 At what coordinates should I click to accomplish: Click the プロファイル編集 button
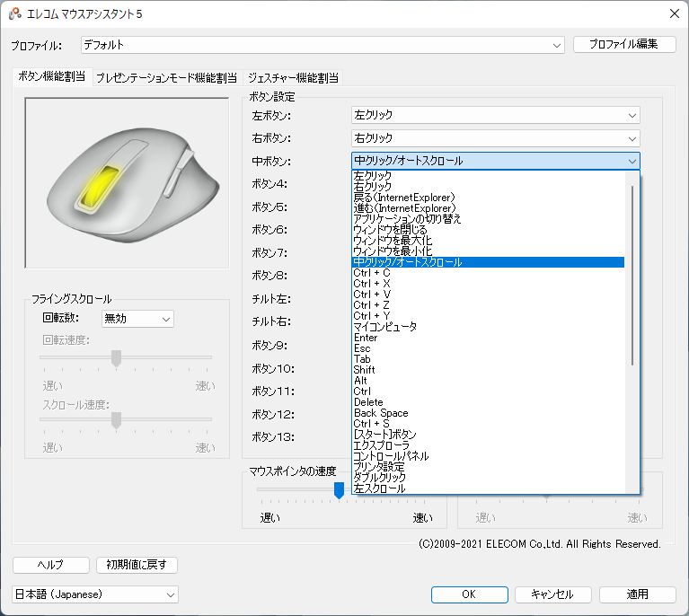coord(624,44)
